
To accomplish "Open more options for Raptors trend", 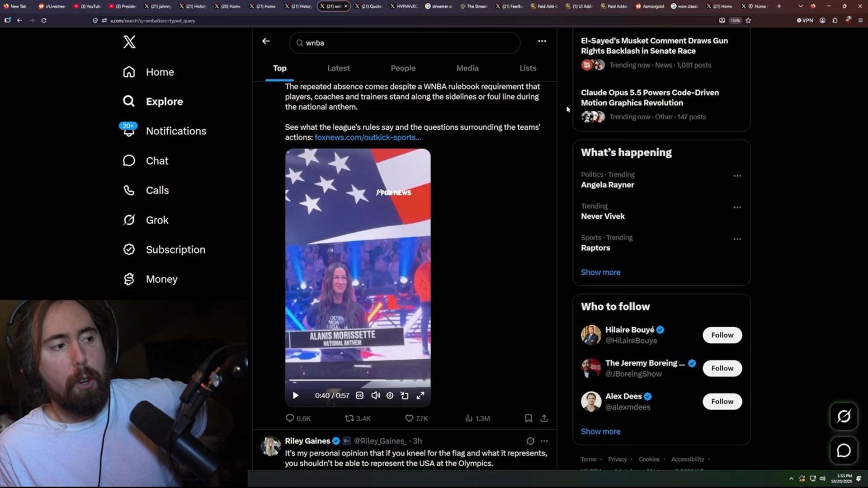I will [737, 239].
